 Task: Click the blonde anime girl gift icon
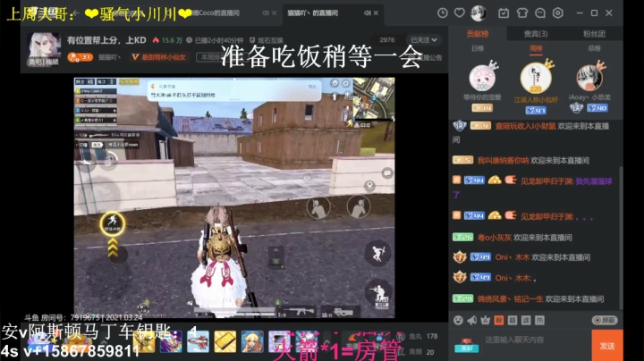coord(252,341)
